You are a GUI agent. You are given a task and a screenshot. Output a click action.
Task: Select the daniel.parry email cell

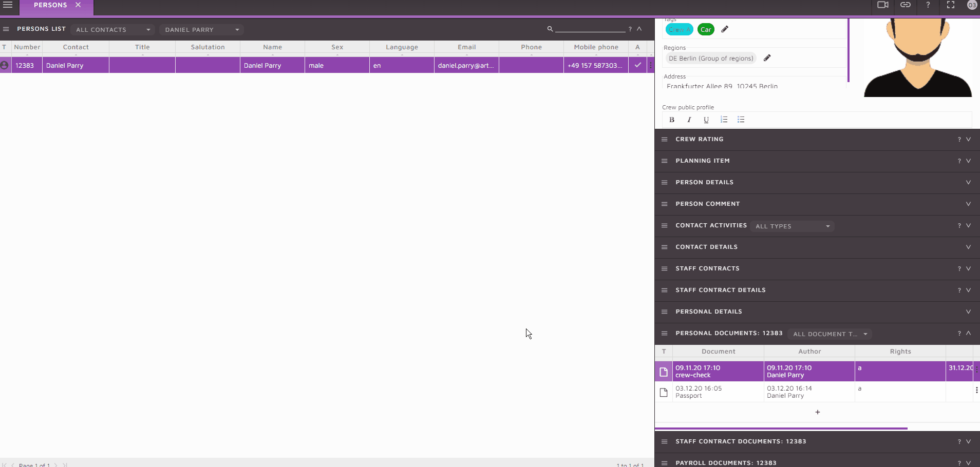tap(466, 66)
